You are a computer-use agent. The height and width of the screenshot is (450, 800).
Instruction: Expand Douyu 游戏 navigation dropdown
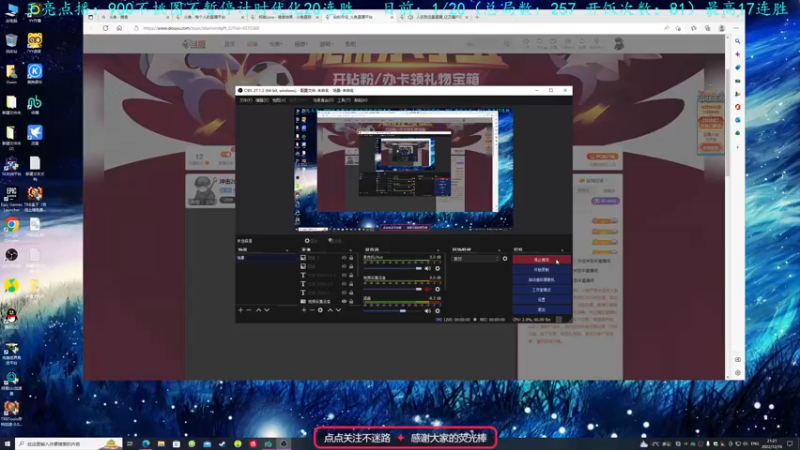(x=326, y=44)
